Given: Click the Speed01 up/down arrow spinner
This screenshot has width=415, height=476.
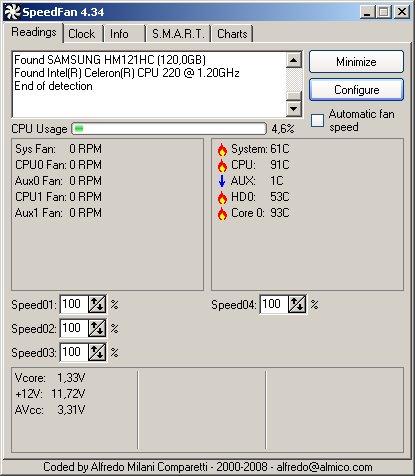Looking at the screenshot, I should [x=97, y=304].
